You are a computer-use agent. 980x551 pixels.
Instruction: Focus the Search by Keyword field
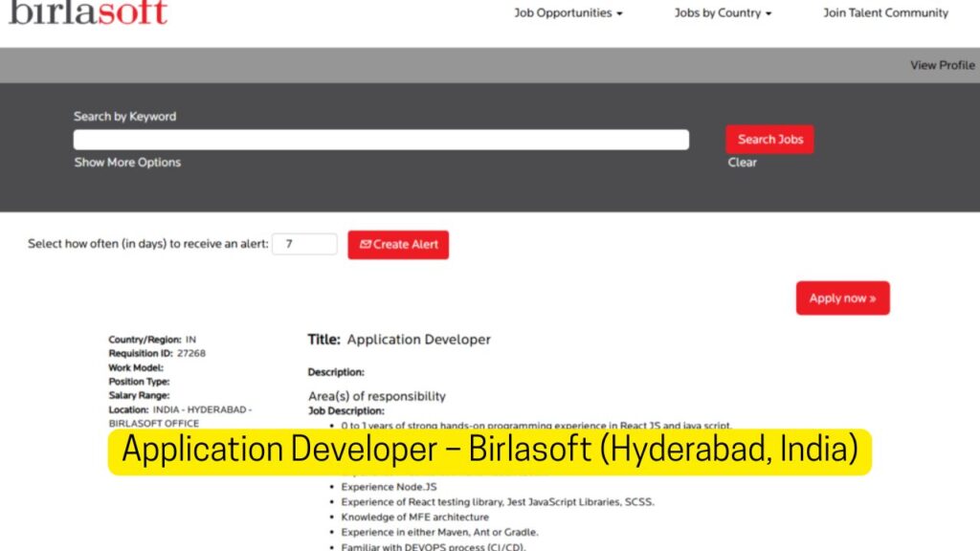tap(381, 140)
